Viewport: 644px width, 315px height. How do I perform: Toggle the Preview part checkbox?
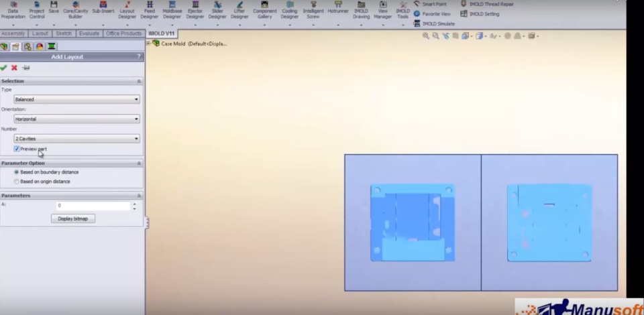[x=17, y=149]
